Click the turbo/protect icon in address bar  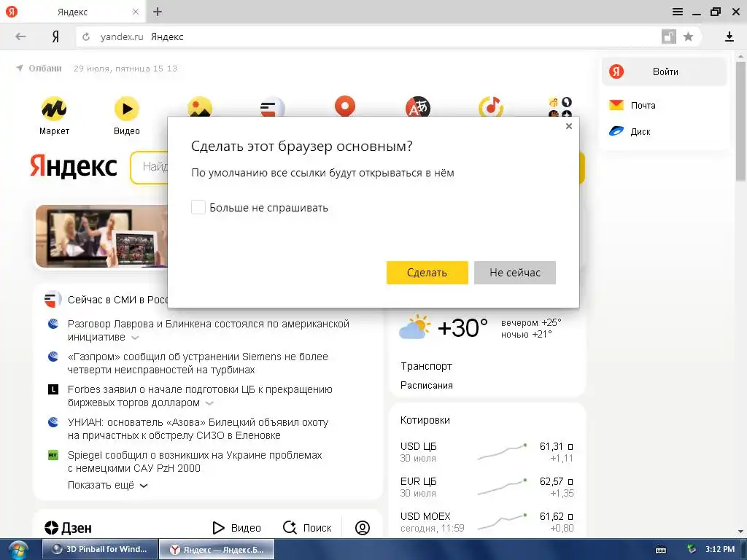pyautogui.click(x=669, y=36)
